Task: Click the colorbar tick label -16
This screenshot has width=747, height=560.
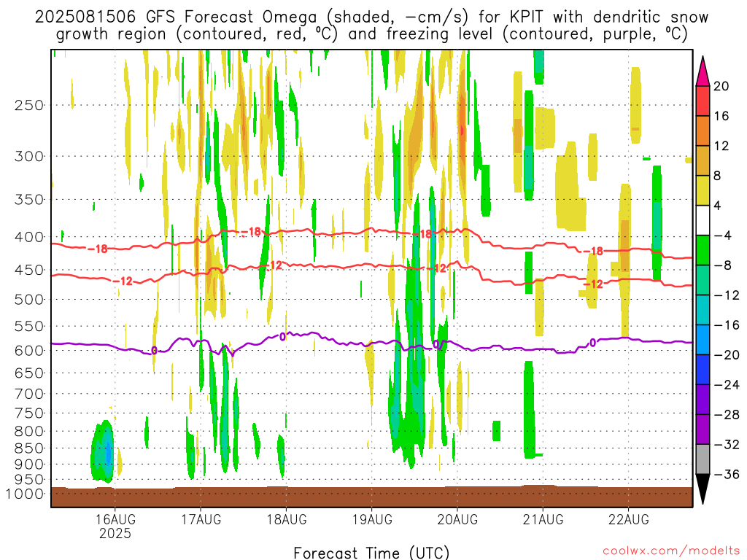Action: point(727,325)
